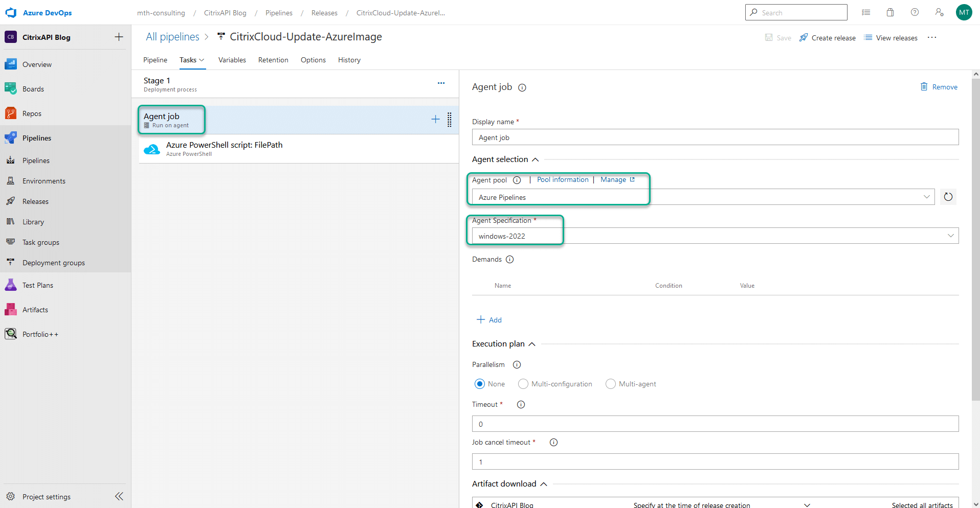Select the Azure PowerShell script: FilePath task
Viewport: 980px width, 508px height.
pos(299,149)
